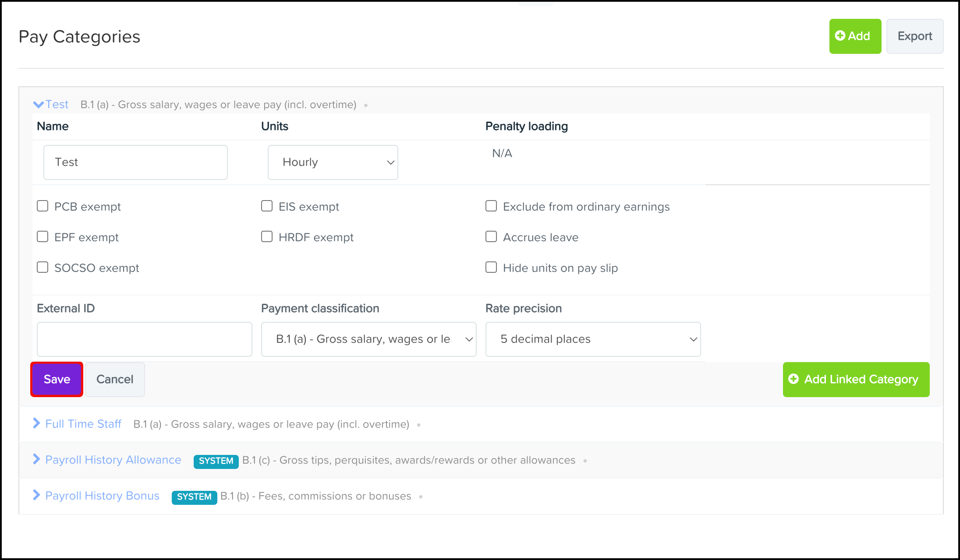The height and width of the screenshot is (560, 960).
Task: Enable the PCB exempt checkbox
Action: [x=43, y=206]
